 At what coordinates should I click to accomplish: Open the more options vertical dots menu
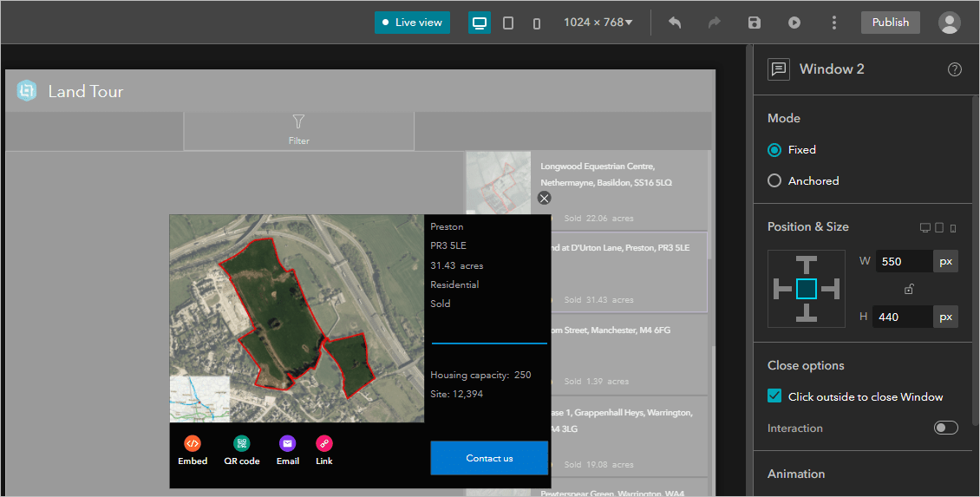click(833, 23)
